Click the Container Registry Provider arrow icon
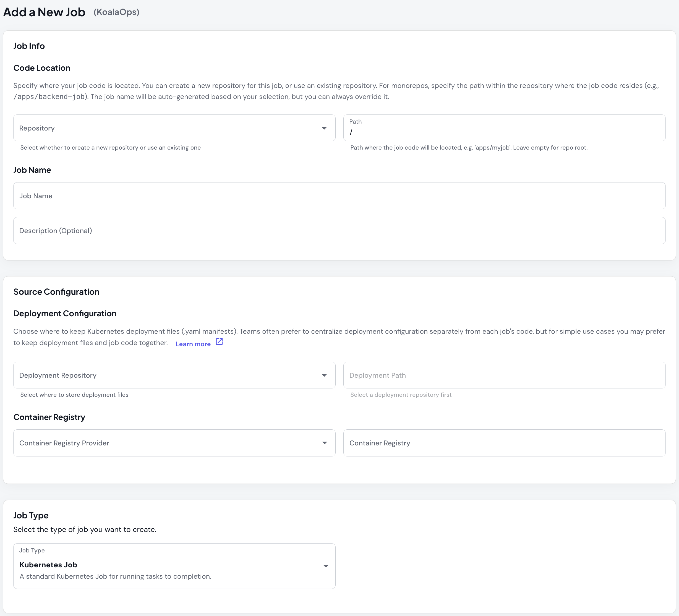 (x=324, y=443)
